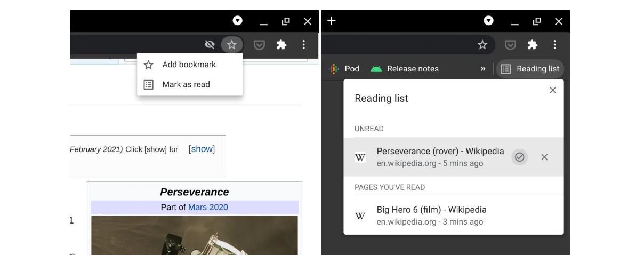644x255 pixels.
Task: Select Add bookmark menu entry
Action: (x=189, y=65)
